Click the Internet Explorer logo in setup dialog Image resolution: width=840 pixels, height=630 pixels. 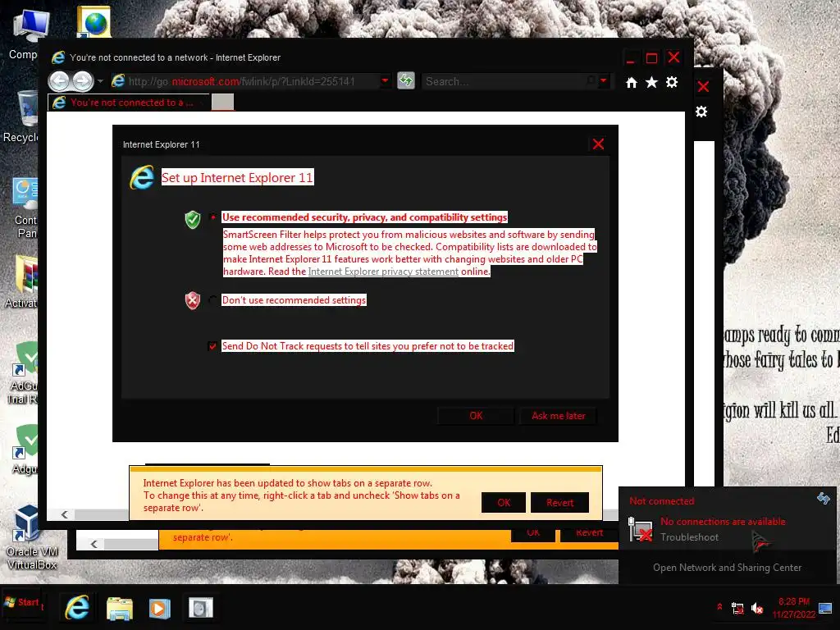click(142, 178)
